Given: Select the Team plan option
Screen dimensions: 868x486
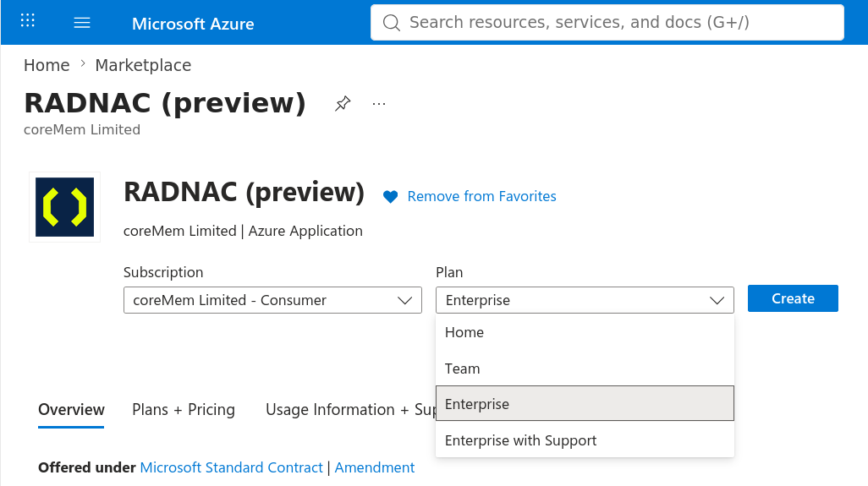Looking at the screenshot, I should click(x=585, y=369).
